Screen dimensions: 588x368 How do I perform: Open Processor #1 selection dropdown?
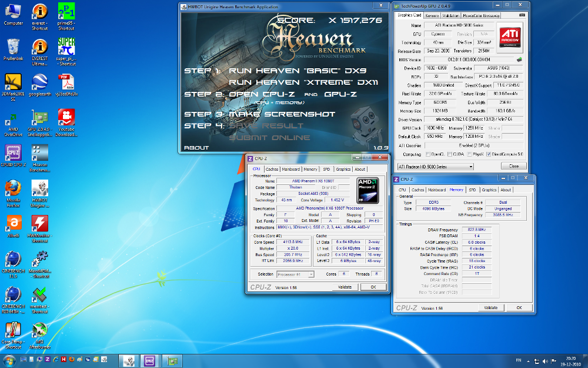(x=295, y=274)
